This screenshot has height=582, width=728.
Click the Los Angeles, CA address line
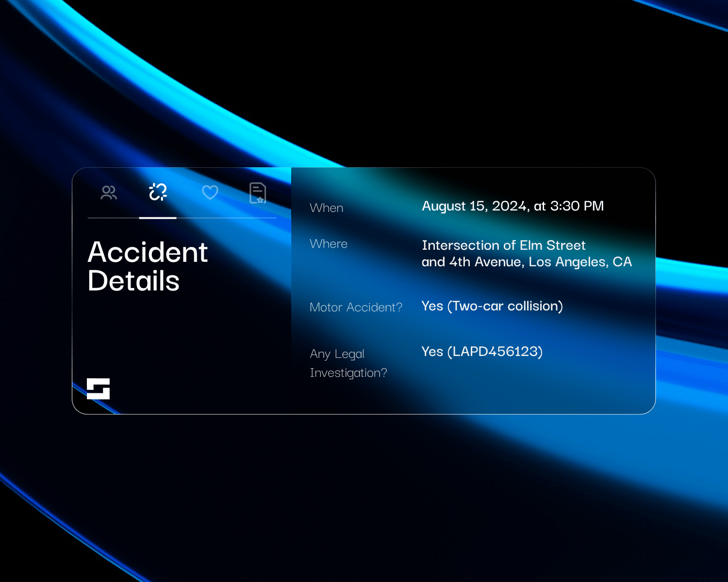(x=527, y=262)
